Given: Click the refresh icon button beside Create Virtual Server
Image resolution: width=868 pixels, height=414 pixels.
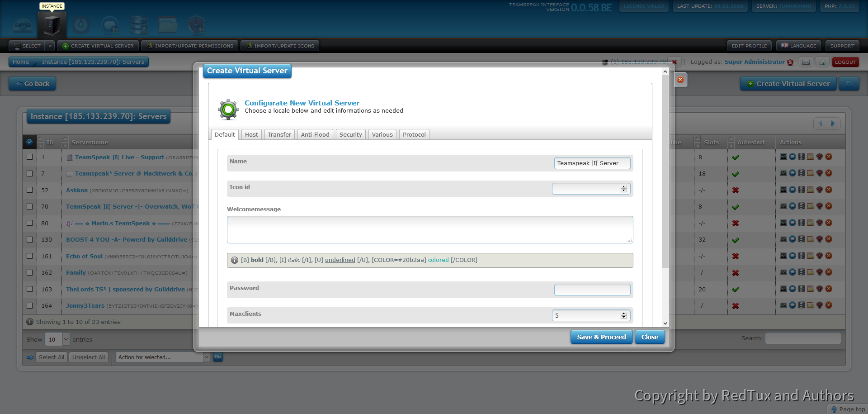Looking at the screenshot, I should (x=849, y=84).
